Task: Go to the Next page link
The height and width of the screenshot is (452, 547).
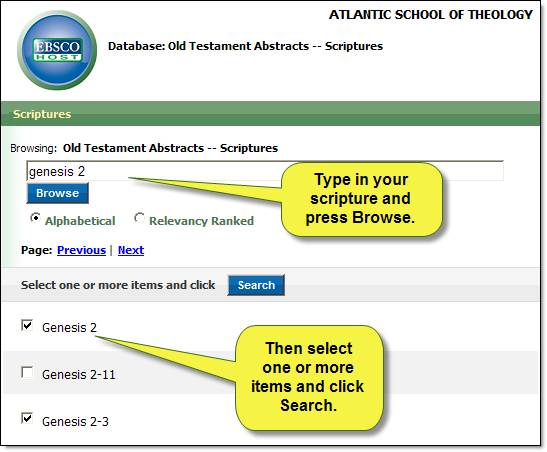Action: 131,250
